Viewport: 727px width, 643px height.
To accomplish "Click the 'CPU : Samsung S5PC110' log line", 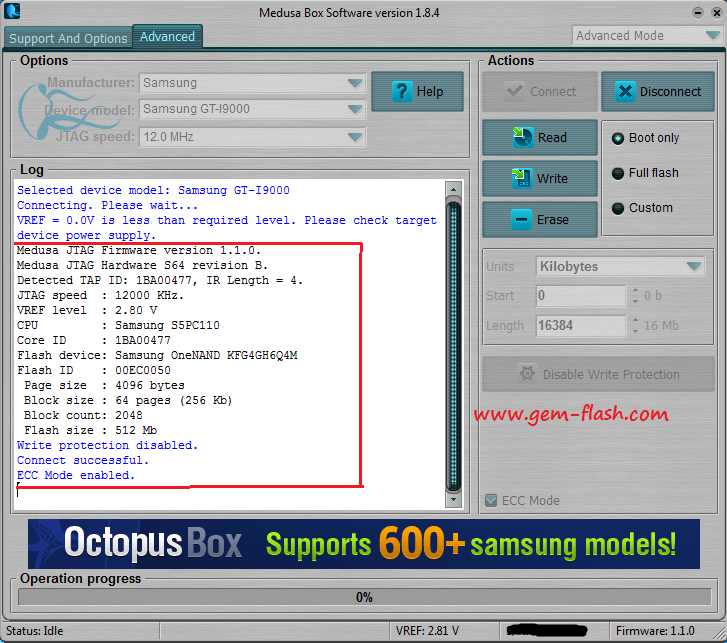I will [x=118, y=325].
